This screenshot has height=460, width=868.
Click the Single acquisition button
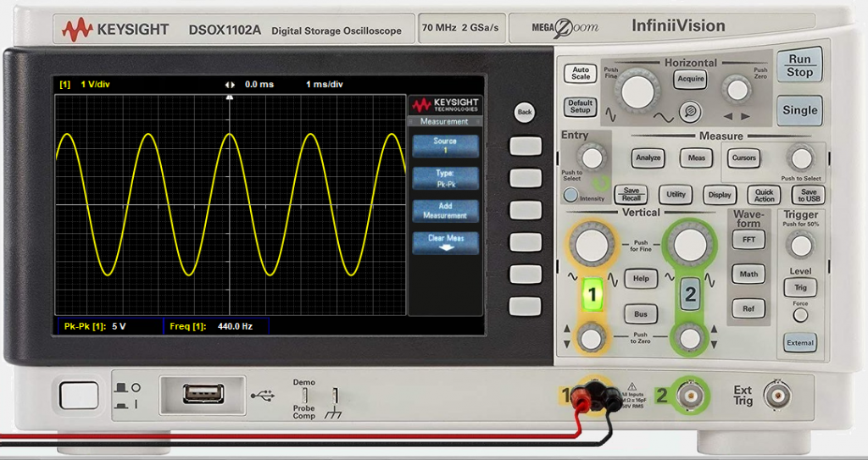799,110
